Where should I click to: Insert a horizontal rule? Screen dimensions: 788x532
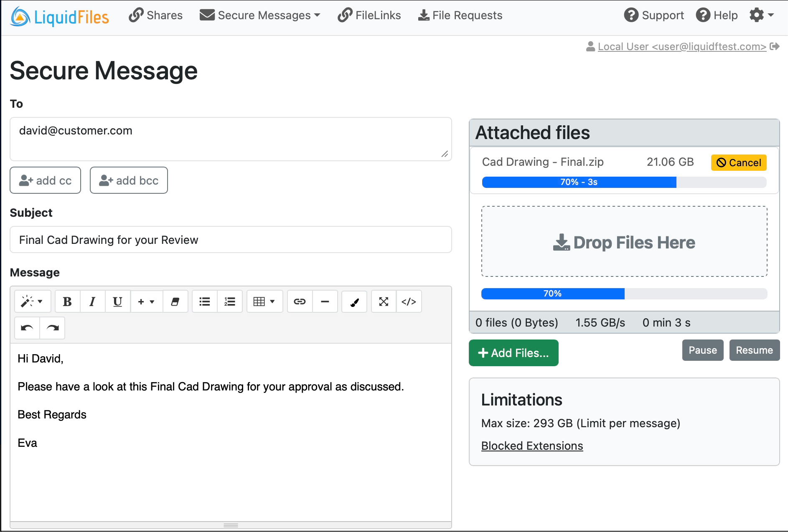pos(325,301)
